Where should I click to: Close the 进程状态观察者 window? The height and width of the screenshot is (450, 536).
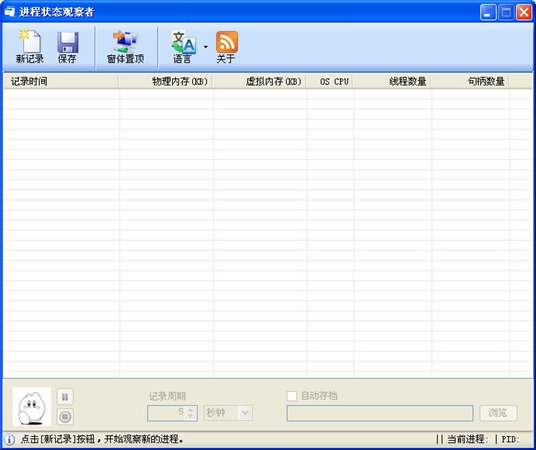click(x=524, y=12)
